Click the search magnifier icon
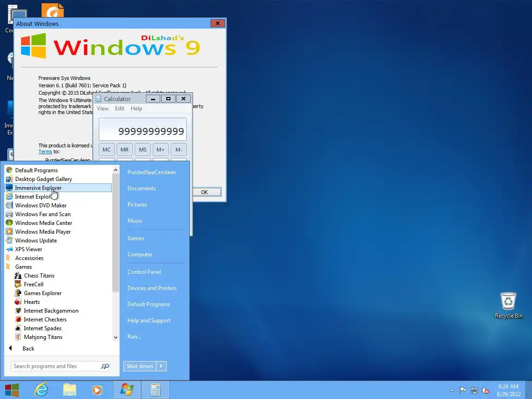Viewport: 532px width, 399px height. [105, 366]
